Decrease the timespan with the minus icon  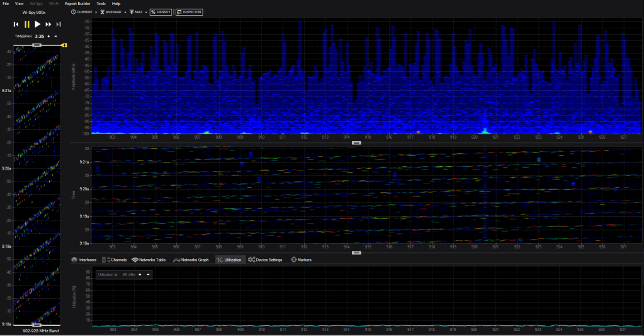(x=56, y=37)
